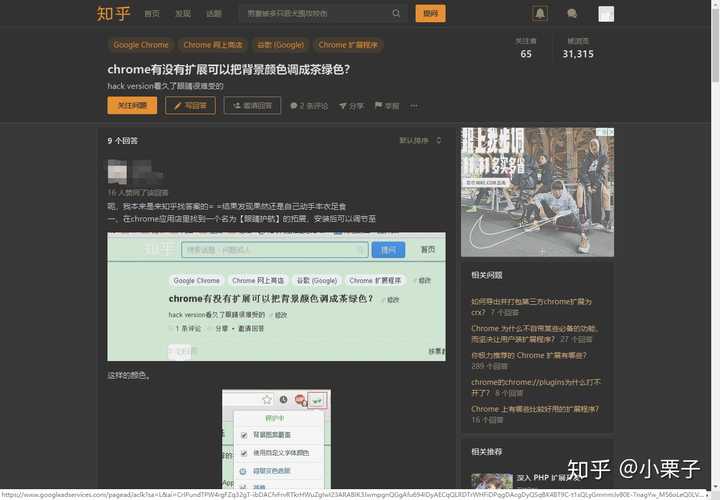Open the user avatar menu
Image resolution: width=720 pixels, height=500 pixels.
coord(606,14)
